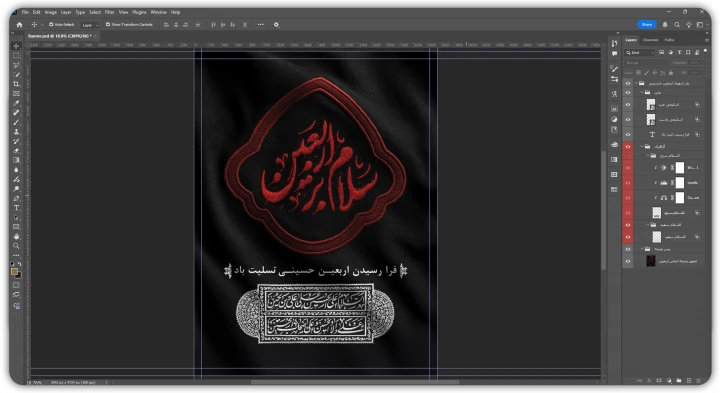
Task: Select the Gradient tool
Action: click(17, 160)
